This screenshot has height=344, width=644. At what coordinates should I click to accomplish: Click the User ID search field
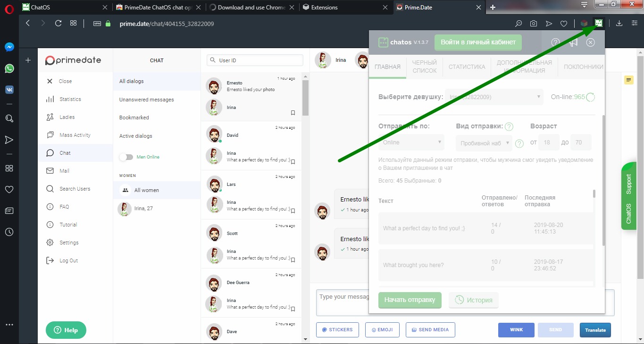[255, 60]
